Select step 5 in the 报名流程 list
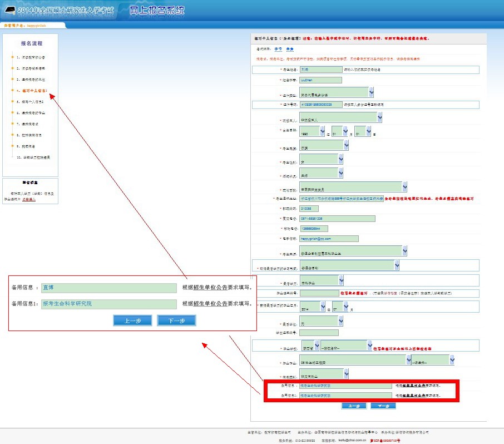The height and width of the screenshot is (444, 504). pyautogui.click(x=33, y=102)
